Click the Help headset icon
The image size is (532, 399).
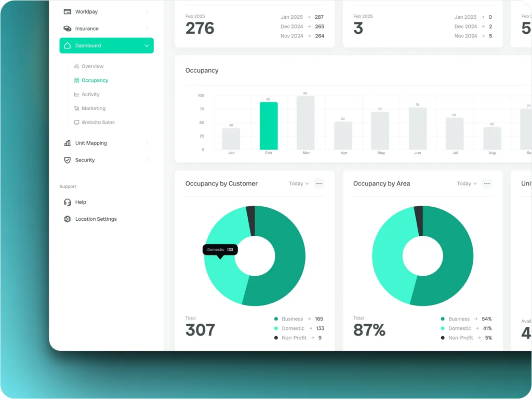coord(67,202)
